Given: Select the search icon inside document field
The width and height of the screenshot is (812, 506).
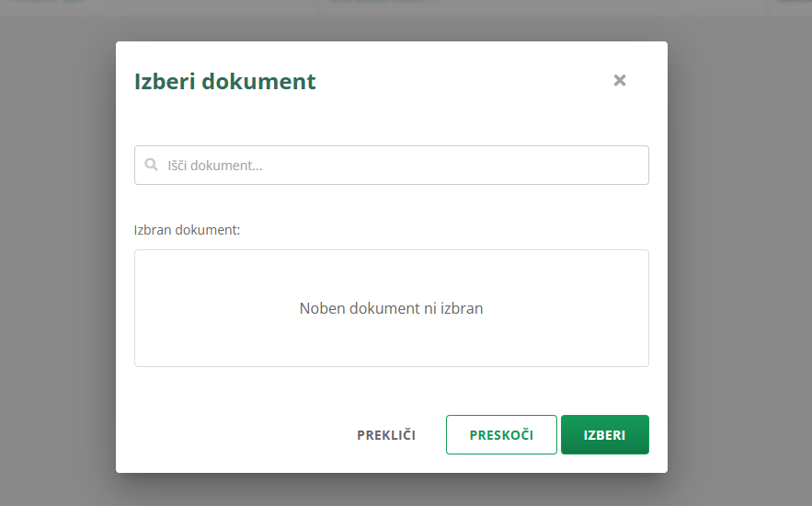Looking at the screenshot, I should click(x=152, y=166).
